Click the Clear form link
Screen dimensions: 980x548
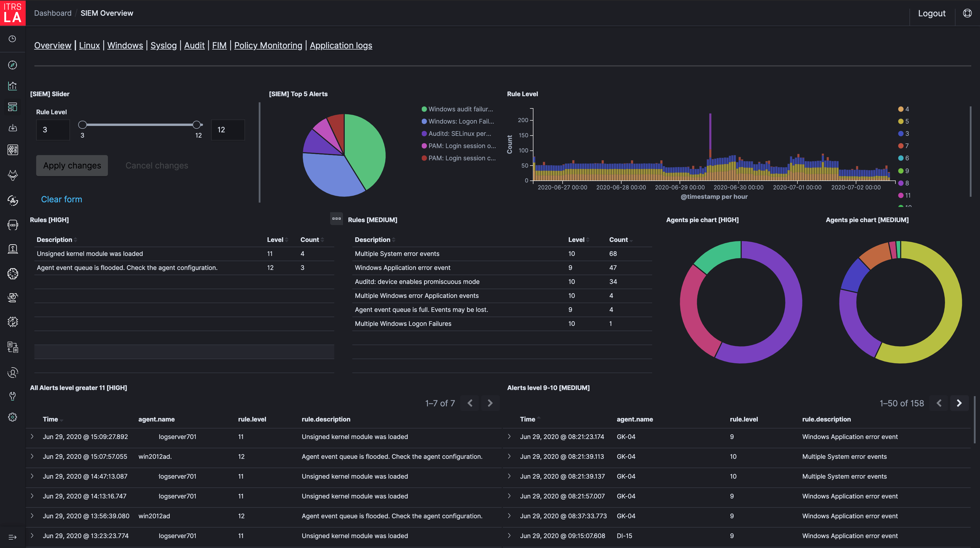(61, 199)
